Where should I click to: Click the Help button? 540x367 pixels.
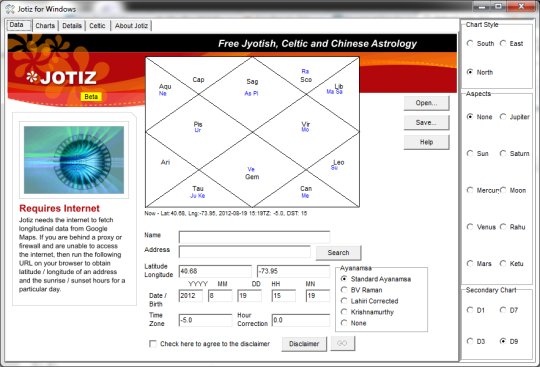click(426, 142)
